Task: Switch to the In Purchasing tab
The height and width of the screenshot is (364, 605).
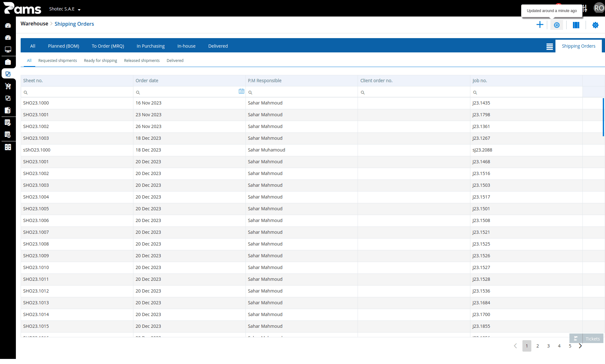Action: [151, 46]
